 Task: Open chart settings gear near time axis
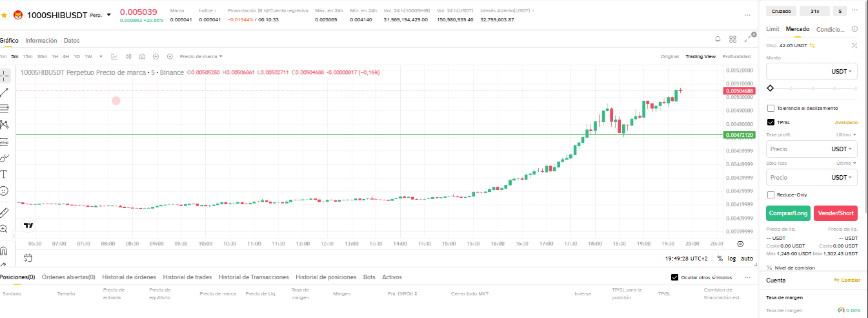tap(740, 244)
